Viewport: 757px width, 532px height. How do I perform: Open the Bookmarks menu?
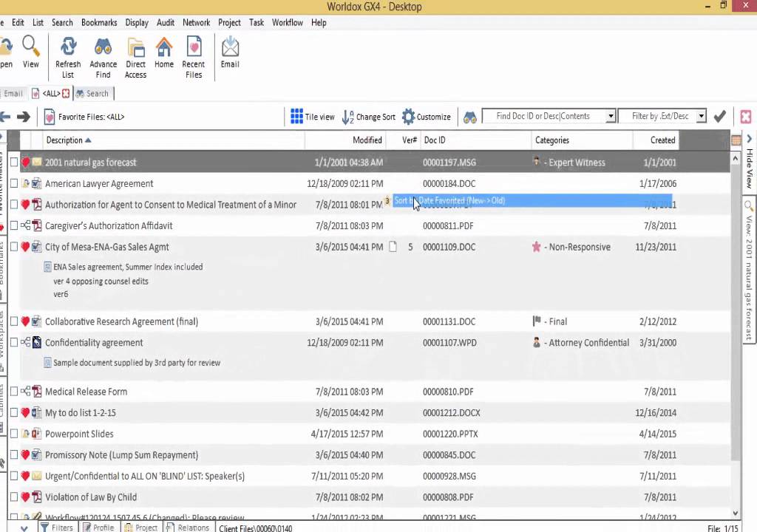point(99,23)
